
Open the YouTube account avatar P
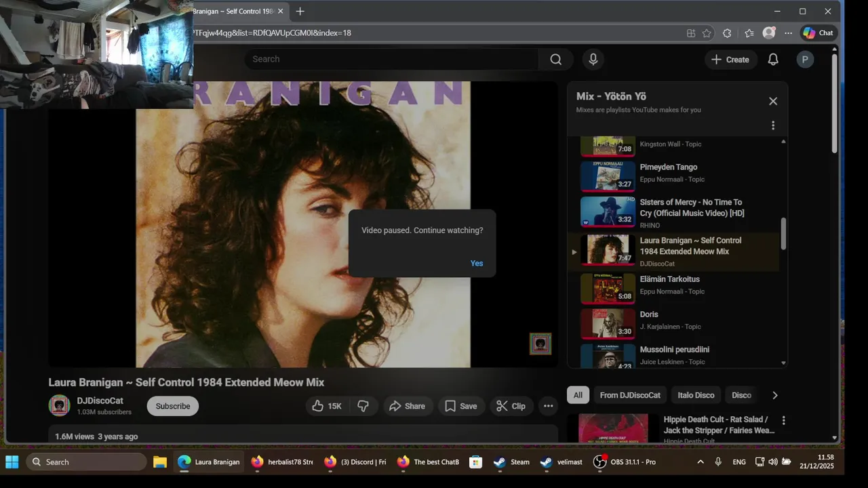pos(805,60)
